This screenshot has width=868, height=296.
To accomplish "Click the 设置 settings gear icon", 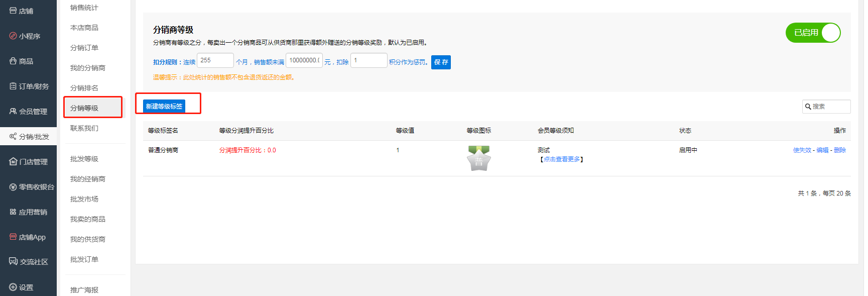I will (13, 287).
